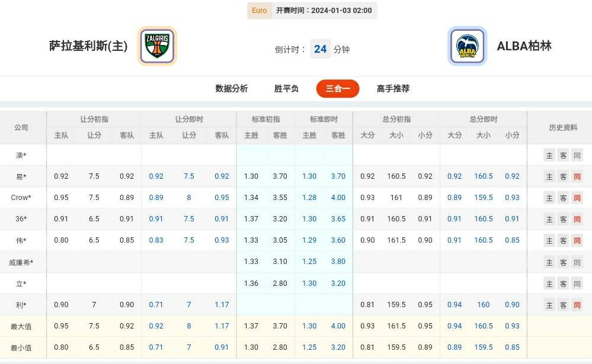
Task: Open ALBA柏林 team name
Action: point(524,46)
